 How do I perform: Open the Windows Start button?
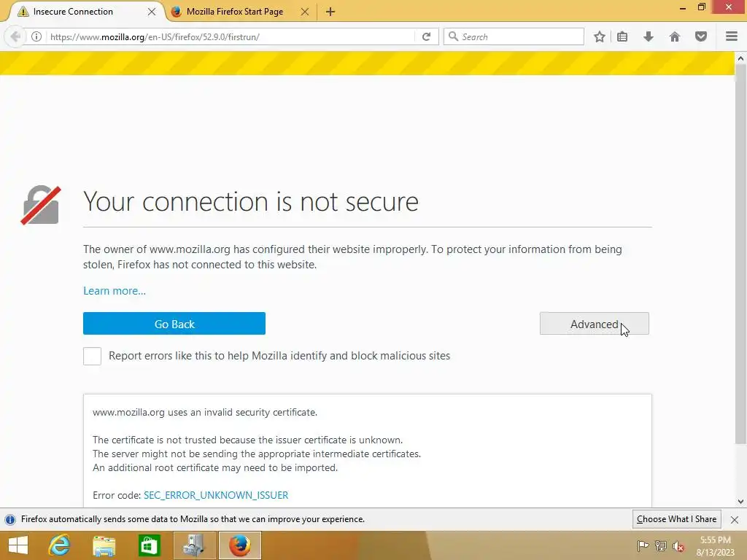tap(18, 545)
